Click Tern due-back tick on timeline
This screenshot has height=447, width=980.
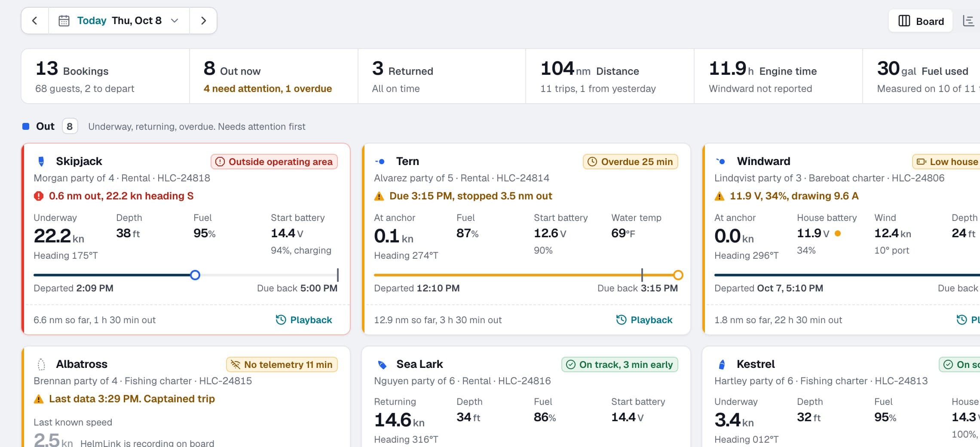point(642,275)
